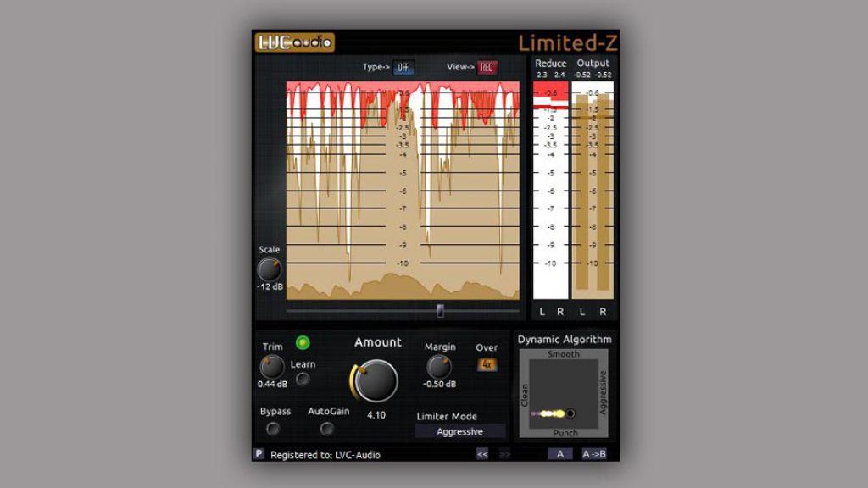Click the Punch label in the algorithm pad
The image size is (868, 488).
point(565,433)
